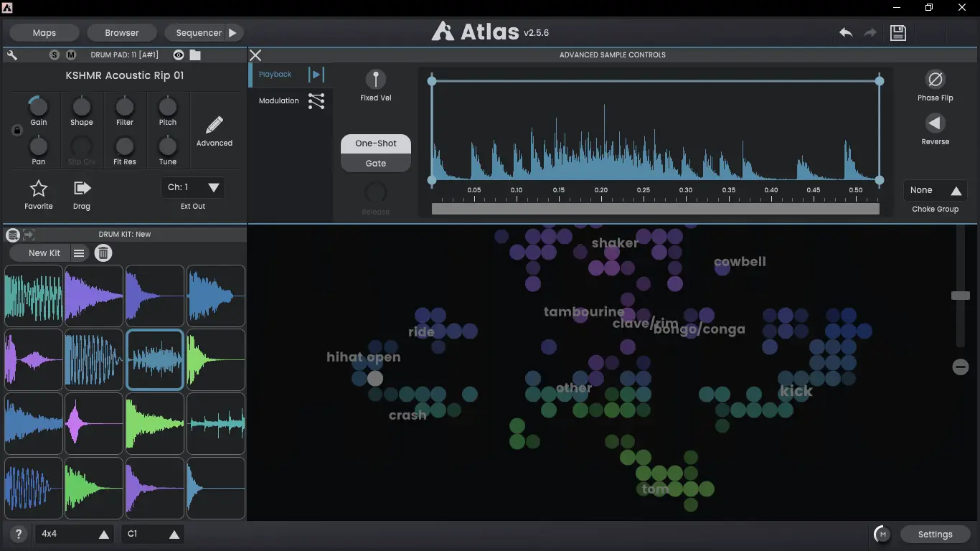Image resolution: width=980 pixels, height=551 pixels.
Task: Open the Ch: 1 Ext Out dropdown
Action: tap(193, 187)
